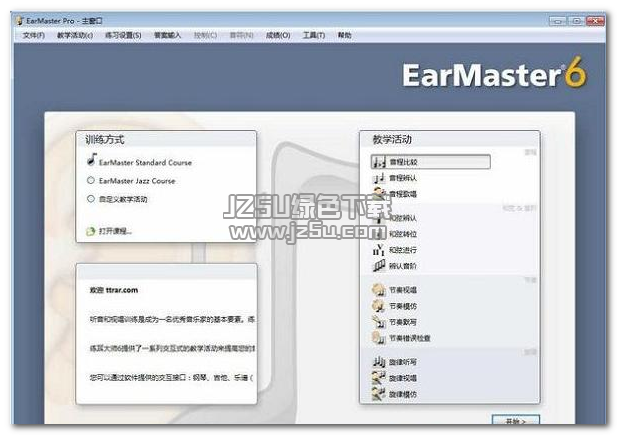Select the 音程比较 interval comparison icon
Viewport: 617px width, 435px height.
point(379,162)
